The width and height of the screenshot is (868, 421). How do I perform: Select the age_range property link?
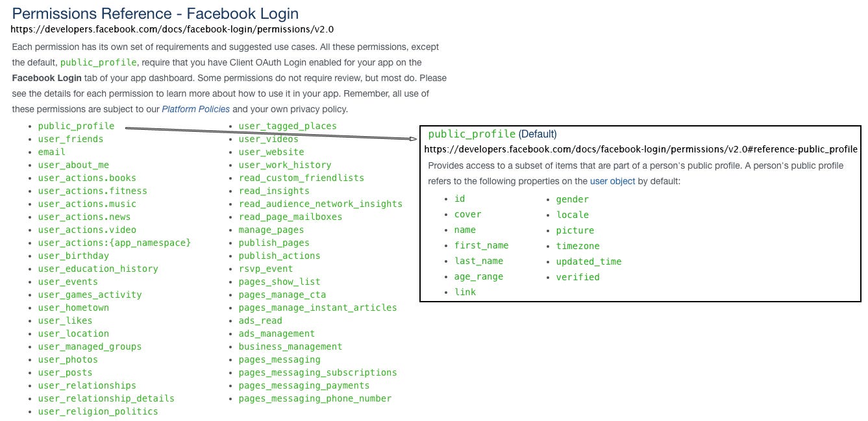(478, 276)
